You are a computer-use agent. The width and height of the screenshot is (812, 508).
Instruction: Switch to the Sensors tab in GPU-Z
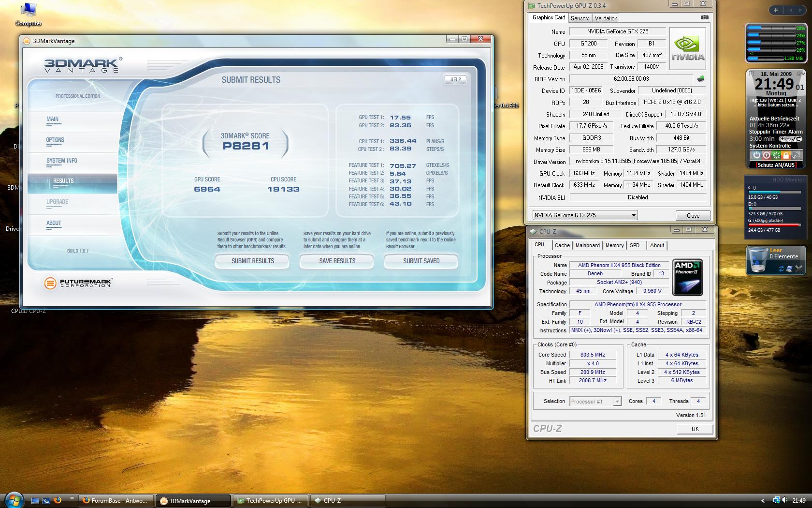click(580, 18)
